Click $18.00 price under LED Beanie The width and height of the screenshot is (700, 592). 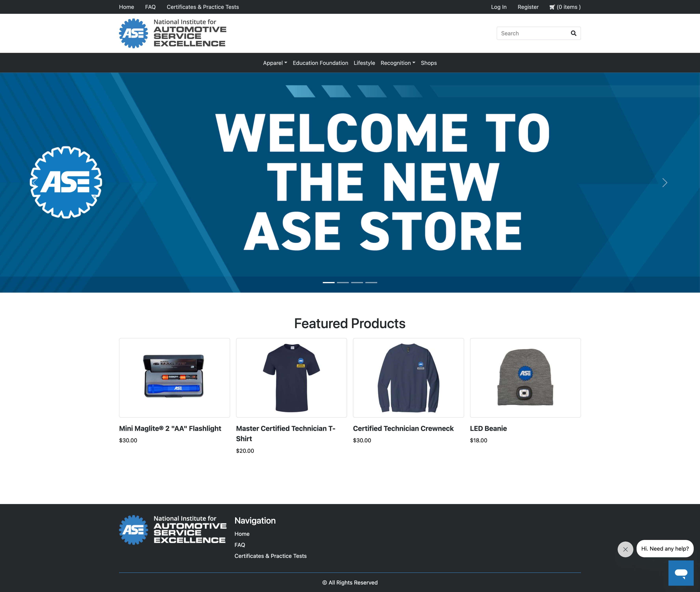click(479, 440)
